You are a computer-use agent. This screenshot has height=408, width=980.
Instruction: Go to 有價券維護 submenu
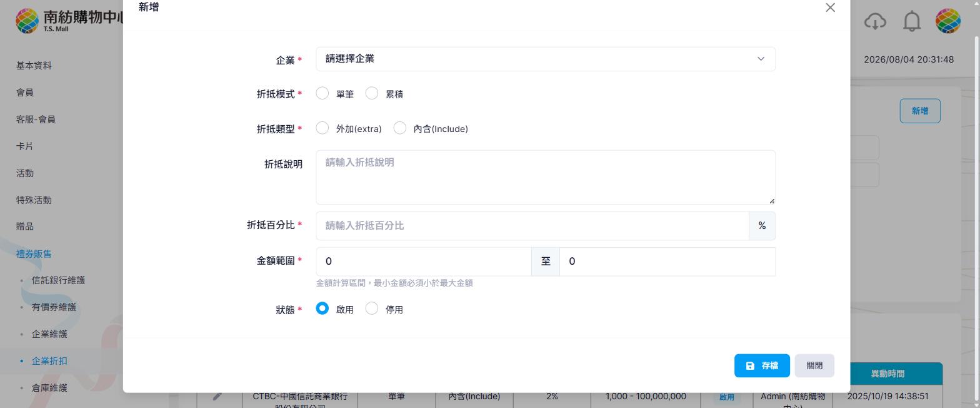pos(54,307)
